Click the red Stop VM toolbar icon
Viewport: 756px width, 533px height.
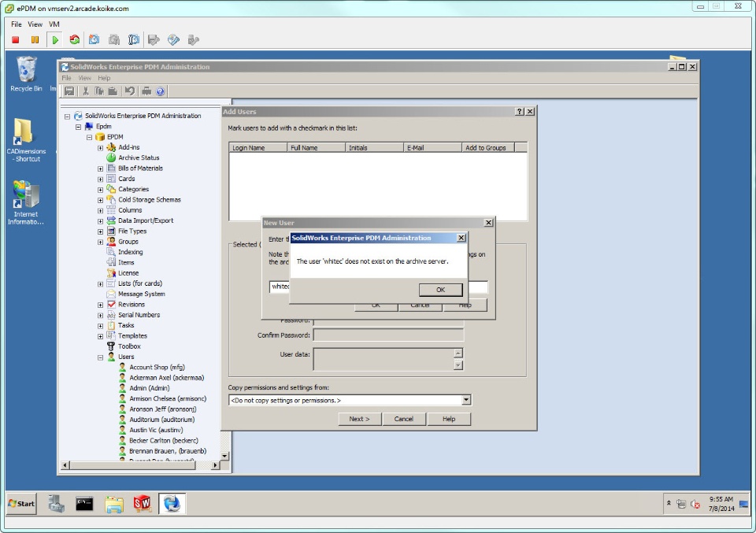tap(16, 40)
